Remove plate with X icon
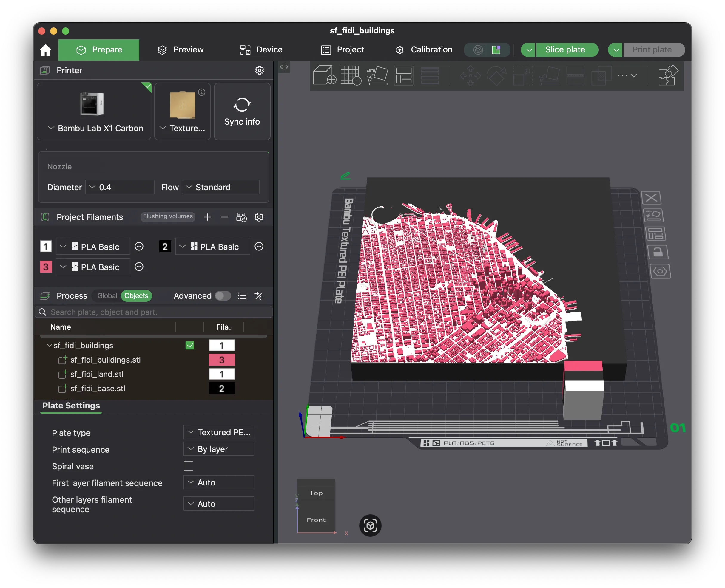This screenshot has width=725, height=588. (x=651, y=198)
